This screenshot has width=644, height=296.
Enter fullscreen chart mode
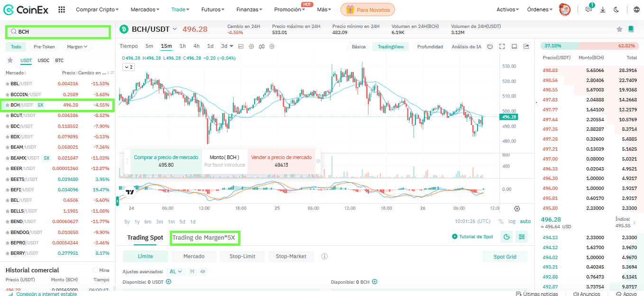[502, 46]
